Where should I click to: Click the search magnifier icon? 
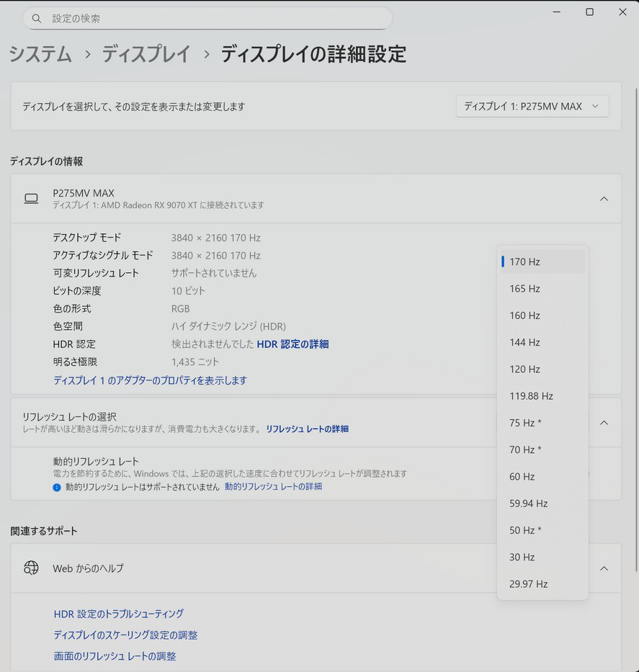pos(37,18)
